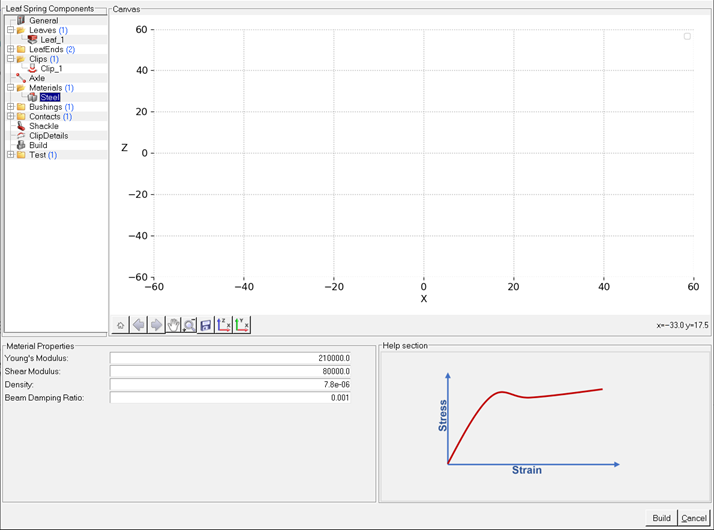The image size is (714, 530).
Task: Collapse the Leaves folder
Action: [10, 30]
